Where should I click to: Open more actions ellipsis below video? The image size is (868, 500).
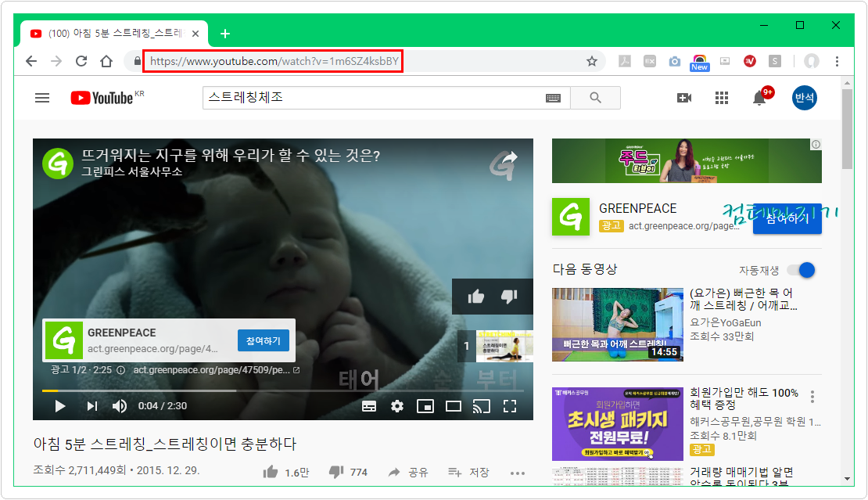click(x=518, y=473)
